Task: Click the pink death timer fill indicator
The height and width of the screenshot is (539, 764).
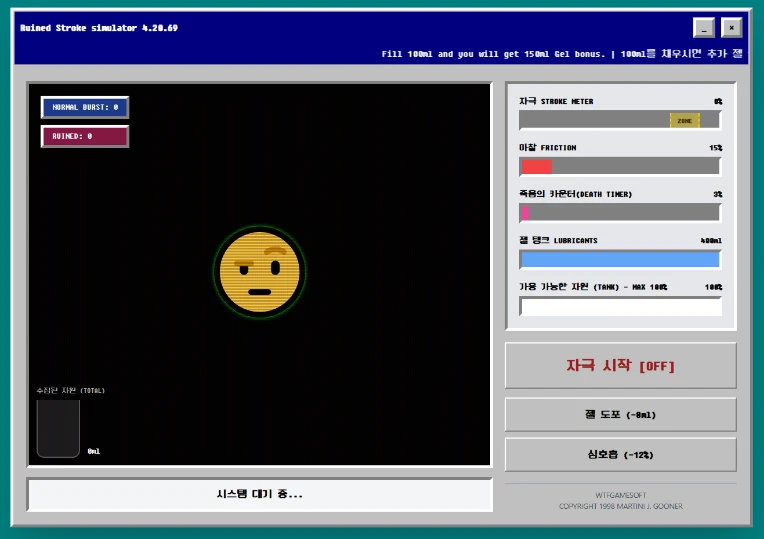Action: [x=525, y=213]
